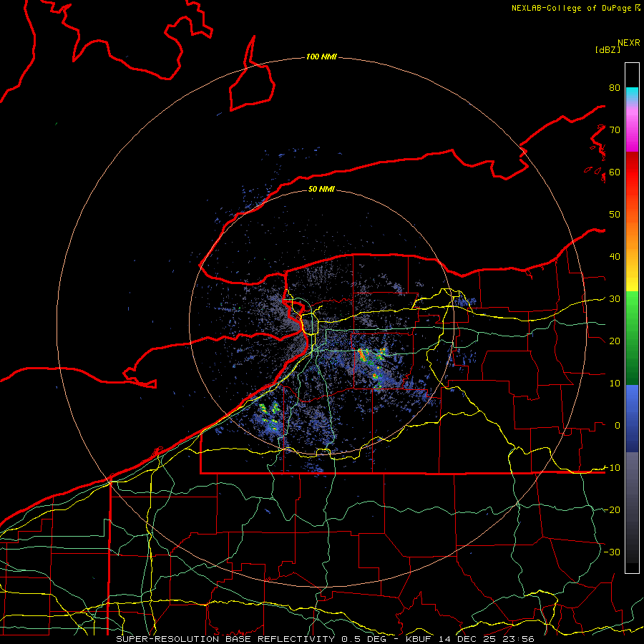Click the "23:56" timestamp in the caption
This screenshot has width=644, height=644.
(517, 639)
